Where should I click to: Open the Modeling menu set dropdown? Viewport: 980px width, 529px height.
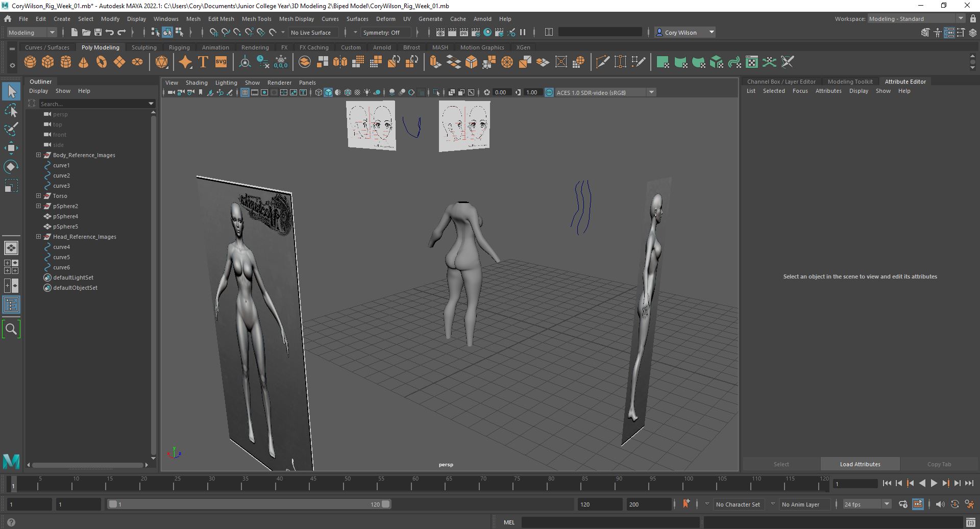pyautogui.click(x=32, y=32)
